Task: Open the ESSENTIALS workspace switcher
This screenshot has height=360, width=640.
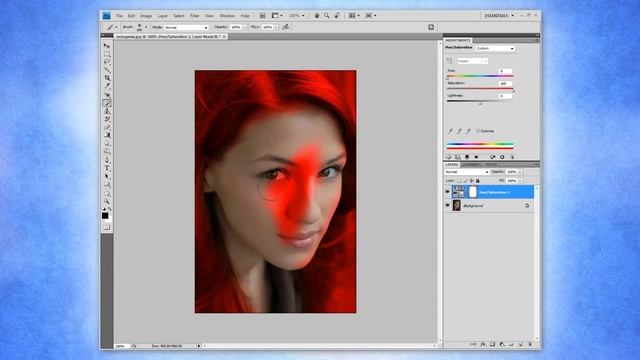Action: tap(499, 16)
